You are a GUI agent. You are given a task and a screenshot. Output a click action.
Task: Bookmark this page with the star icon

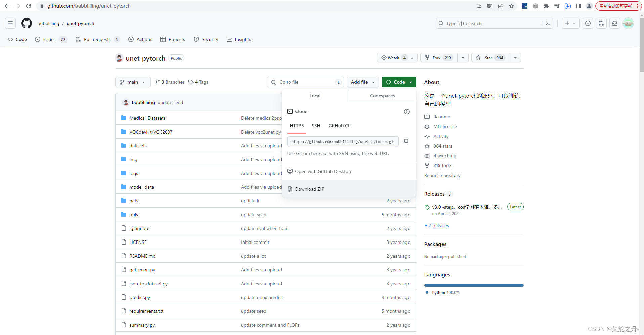point(511,6)
